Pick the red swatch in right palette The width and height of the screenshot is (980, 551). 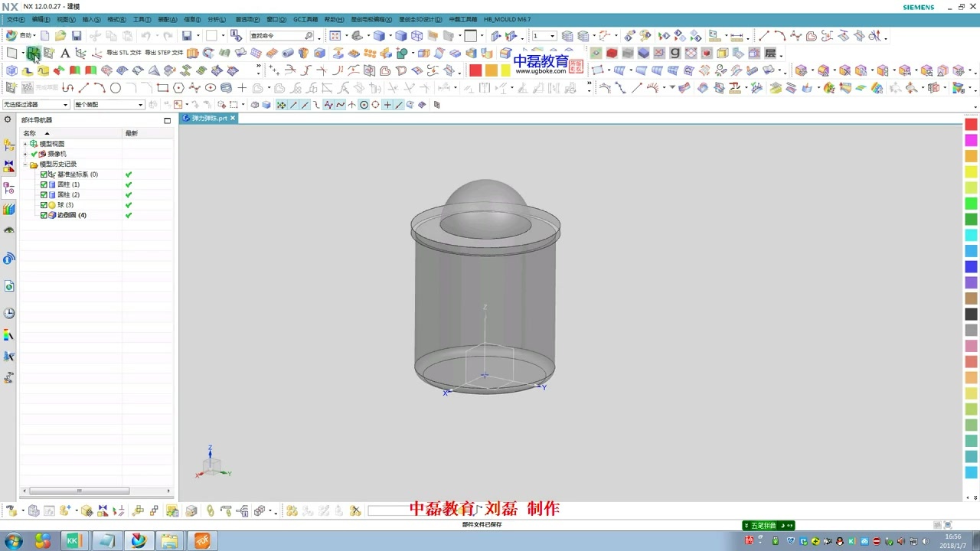coord(971,125)
